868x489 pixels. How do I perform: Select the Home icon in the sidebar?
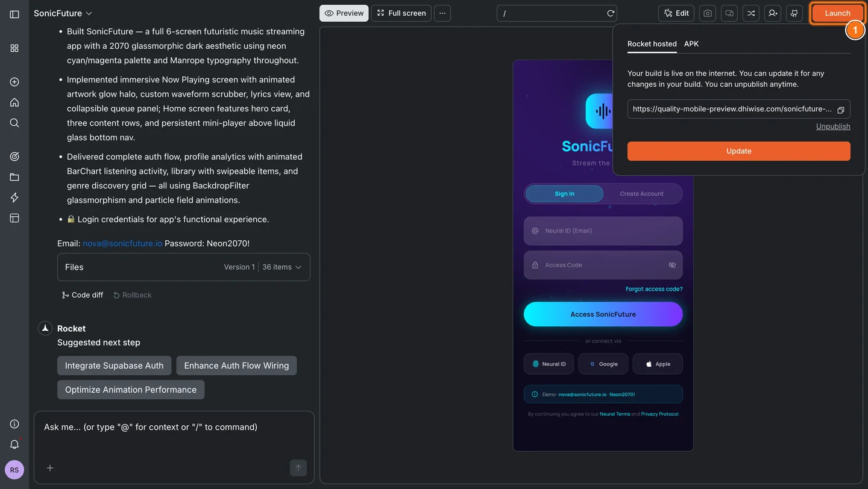(x=14, y=102)
